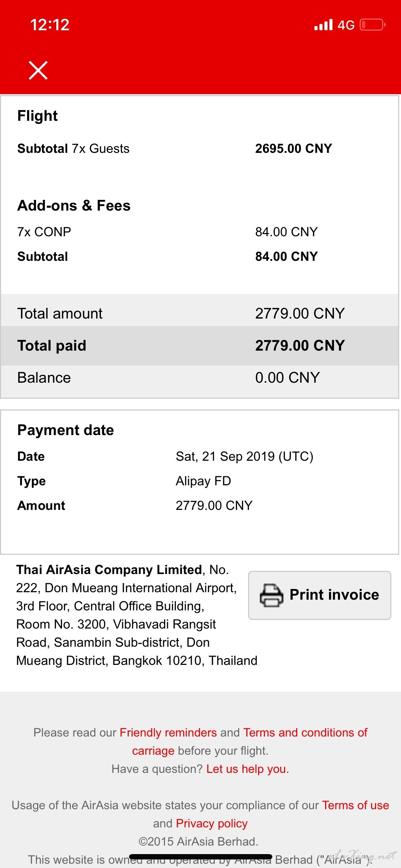This screenshot has width=401, height=868.
Task: Tap the Thai AirAsia Company Limited name
Action: click(x=109, y=570)
